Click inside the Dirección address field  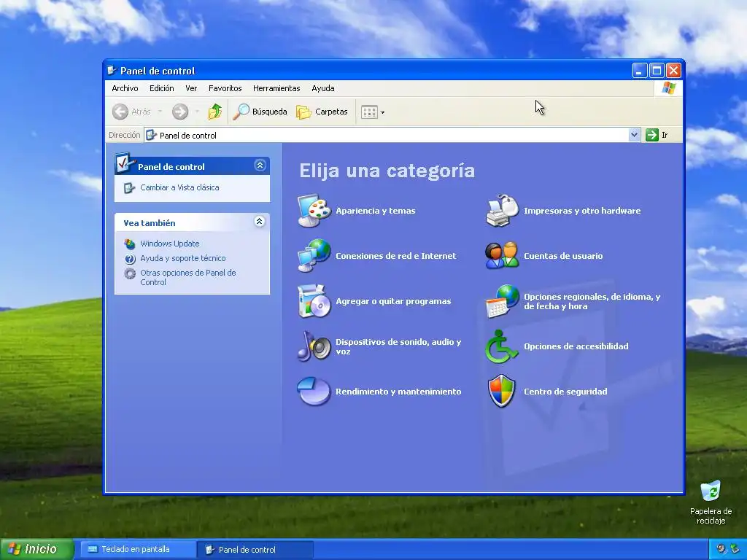(x=387, y=135)
